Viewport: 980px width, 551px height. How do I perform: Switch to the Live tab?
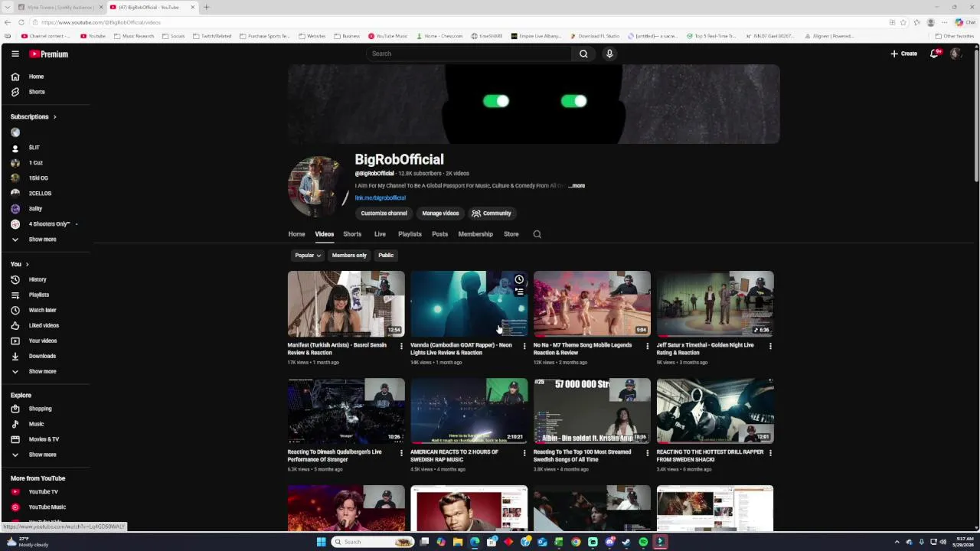[380, 234]
